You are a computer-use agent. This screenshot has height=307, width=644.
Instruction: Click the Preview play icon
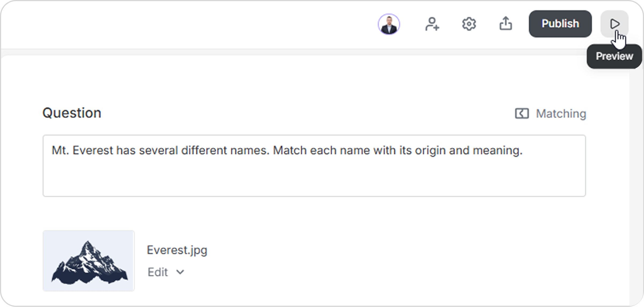point(614,24)
